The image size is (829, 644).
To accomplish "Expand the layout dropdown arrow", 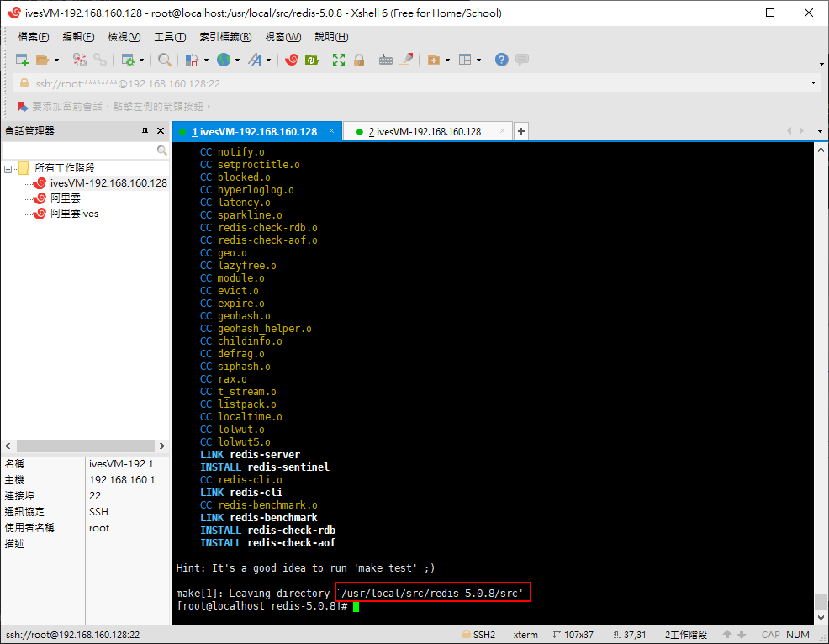I will [x=479, y=61].
